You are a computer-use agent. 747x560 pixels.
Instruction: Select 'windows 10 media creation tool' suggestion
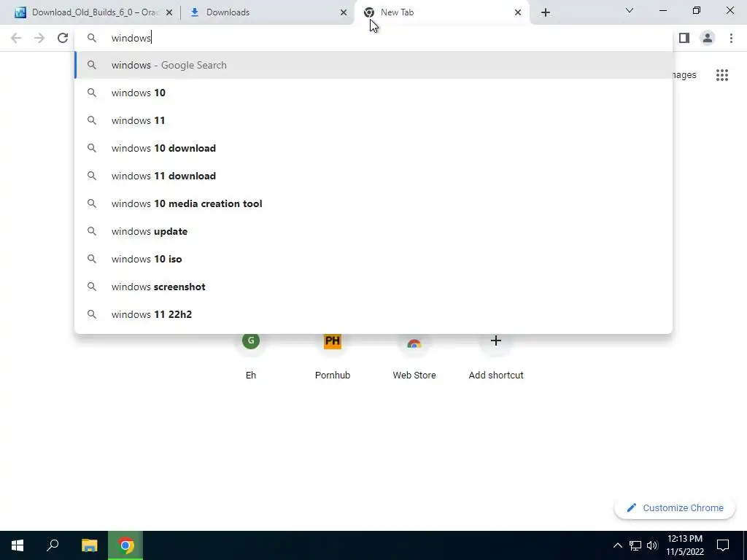click(373, 203)
